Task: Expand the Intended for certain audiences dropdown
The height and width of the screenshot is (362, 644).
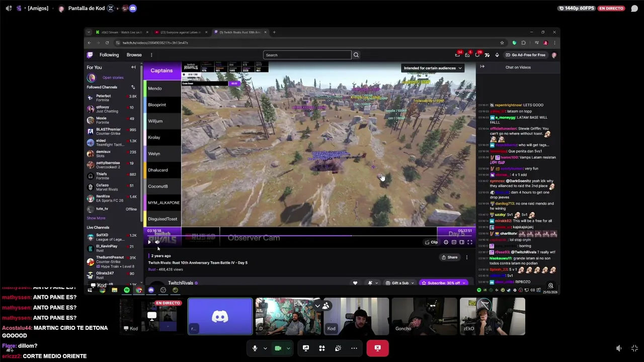Action: [x=432, y=68]
